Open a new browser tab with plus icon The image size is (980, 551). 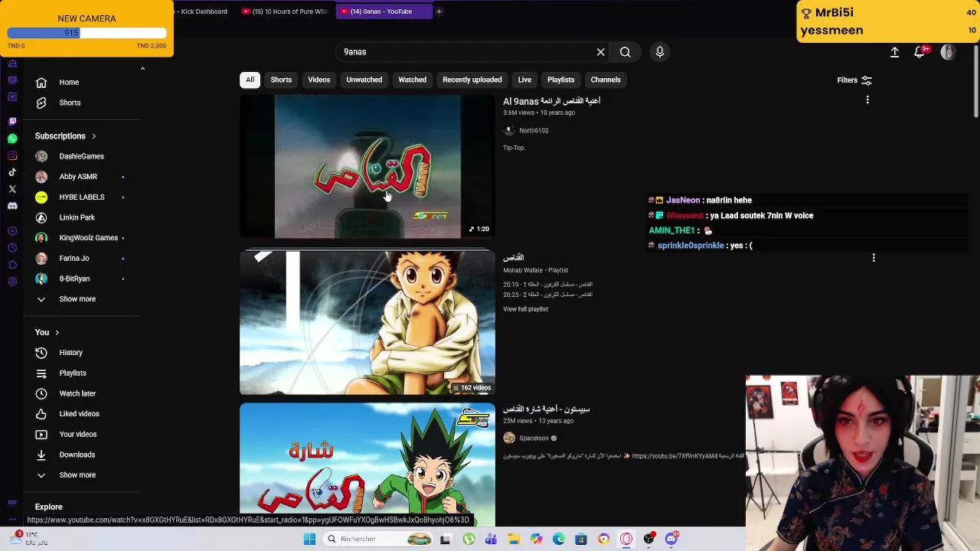pos(439,11)
